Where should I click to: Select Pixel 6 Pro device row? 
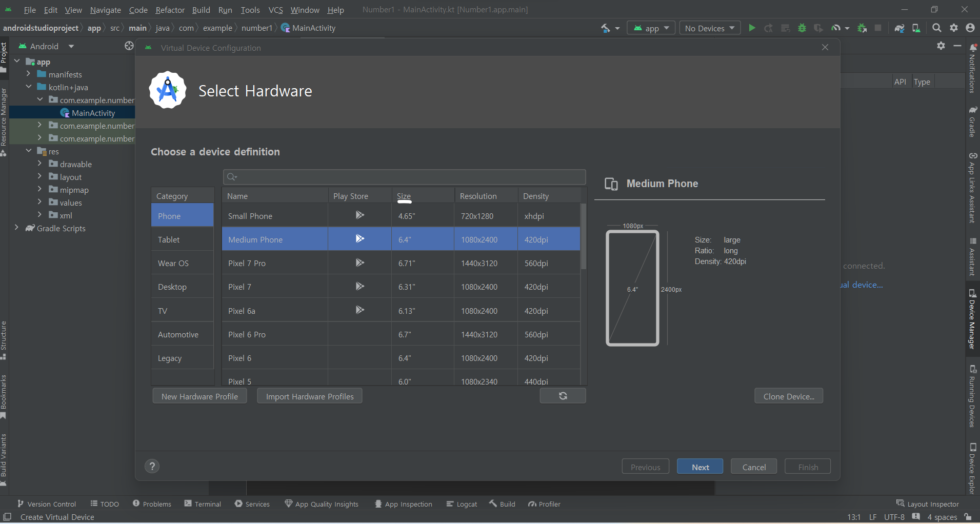click(x=401, y=334)
